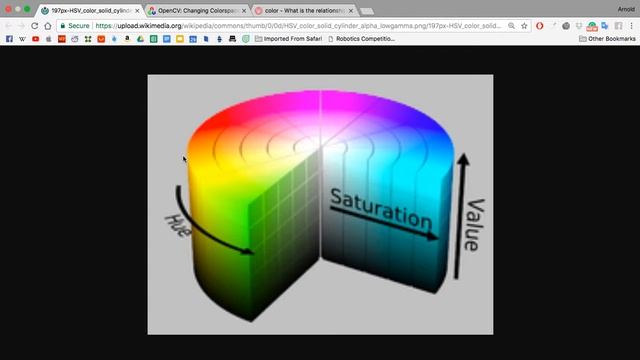
Task: Click the Arnold profile button
Action: tap(626, 9)
